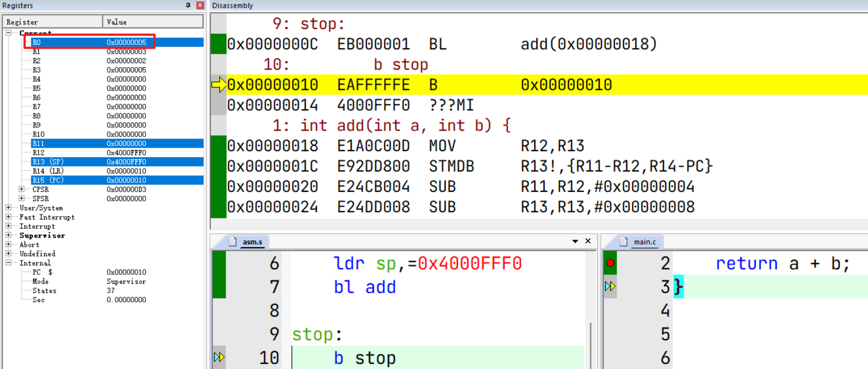The image size is (868, 369).
Task: Expand the Abort register bank
Action: tap(8, 244)
